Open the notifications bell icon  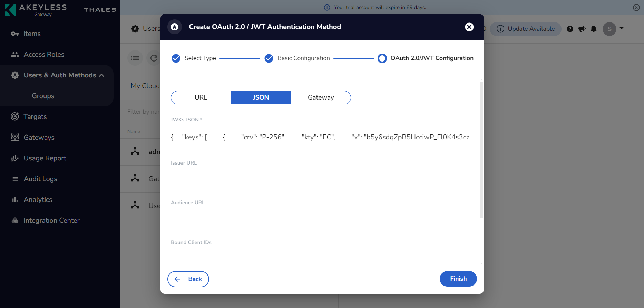tap(594, 29)
